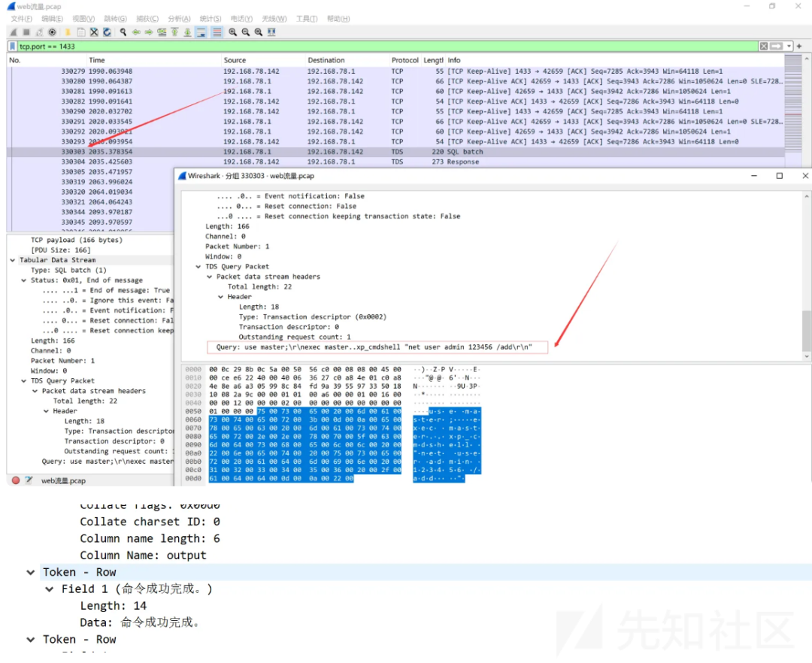
Task: Select the Column Name: output line
Action: click(143, 556)
